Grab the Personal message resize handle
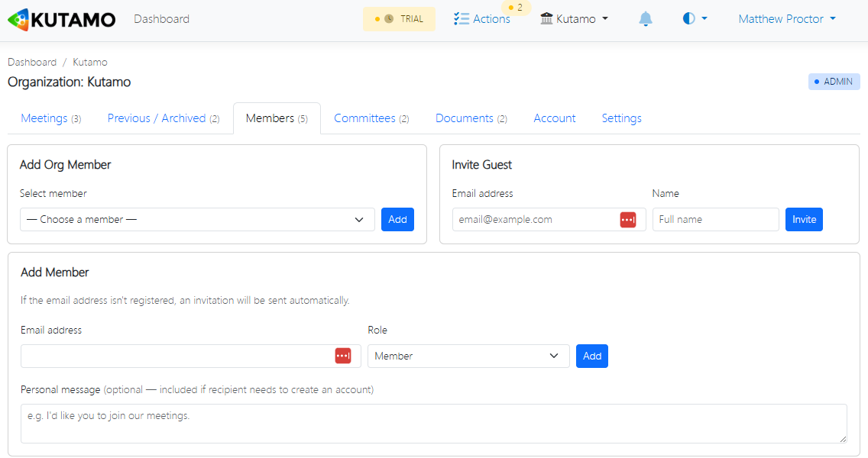 (x=843, y=439)
